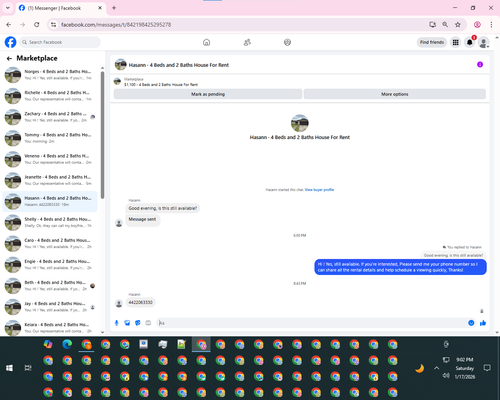The height and width of the screenshot is (400, 500).
Task: Choose a sticker icon in the composer
Action: pyautogui.click(x=138, y=323)
